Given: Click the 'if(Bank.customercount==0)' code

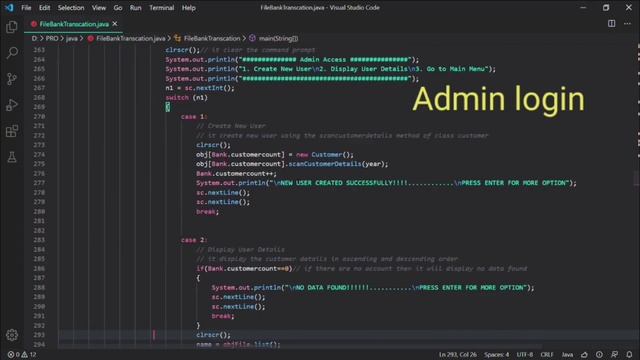Looking at the screenshot, I should tap(244, 269).
